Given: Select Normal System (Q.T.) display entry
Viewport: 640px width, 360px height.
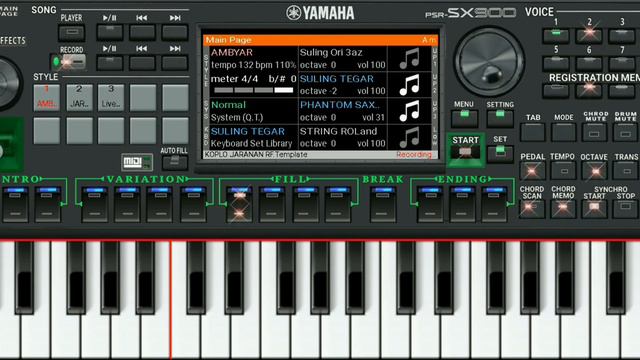Looking at the screenshot, I should [253, 111].
